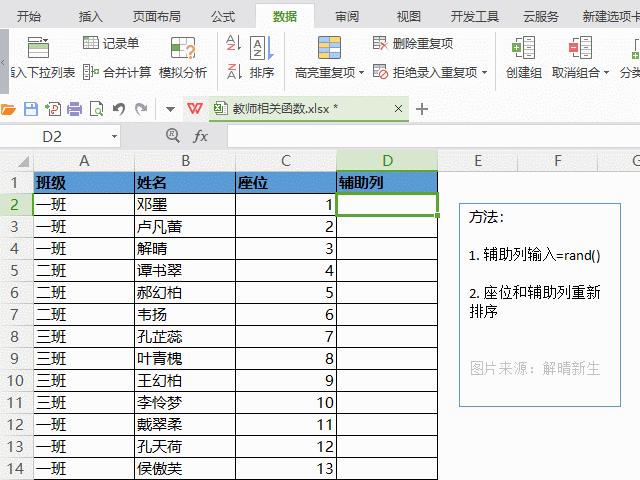Image resolution: width=640 pixels, height=480 pixels.
Task: Click the fx insert function icon
Action: pos(200,136)
